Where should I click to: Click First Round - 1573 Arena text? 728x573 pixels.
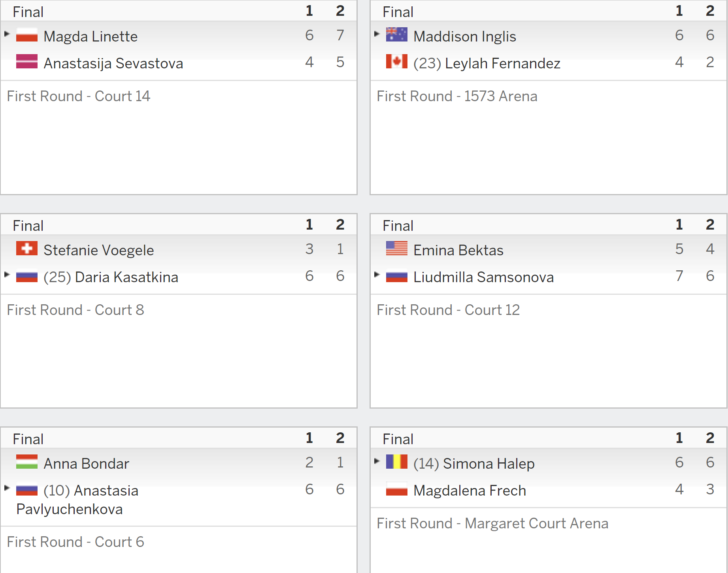click(457, 96)
